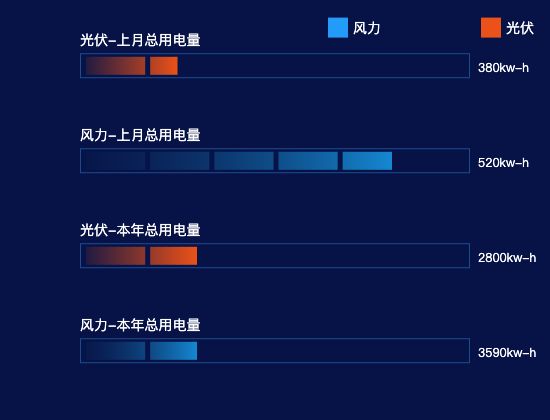Click the bright blue segment of 风力-本年 bar
The width and height of the screenshot is (550, 420).
(174, 351)
